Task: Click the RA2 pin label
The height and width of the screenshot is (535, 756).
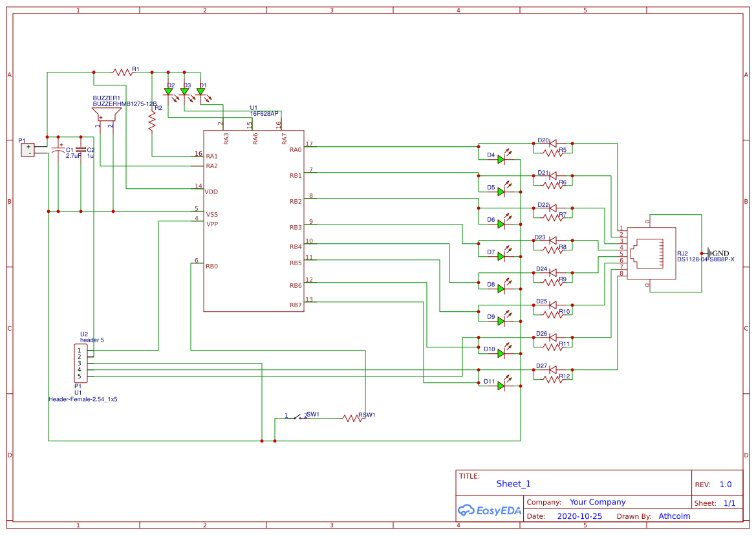Action: pos(211,166)
